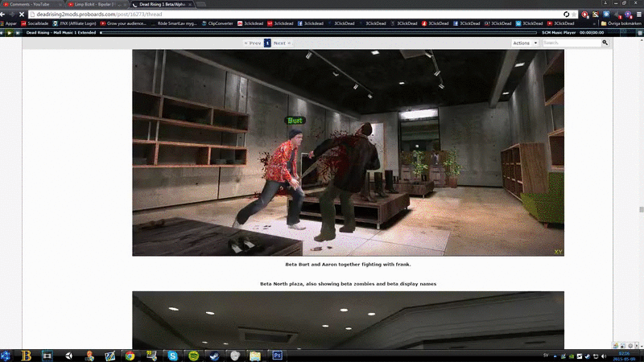Click the red extension icon beside address bar

(585, 14)
